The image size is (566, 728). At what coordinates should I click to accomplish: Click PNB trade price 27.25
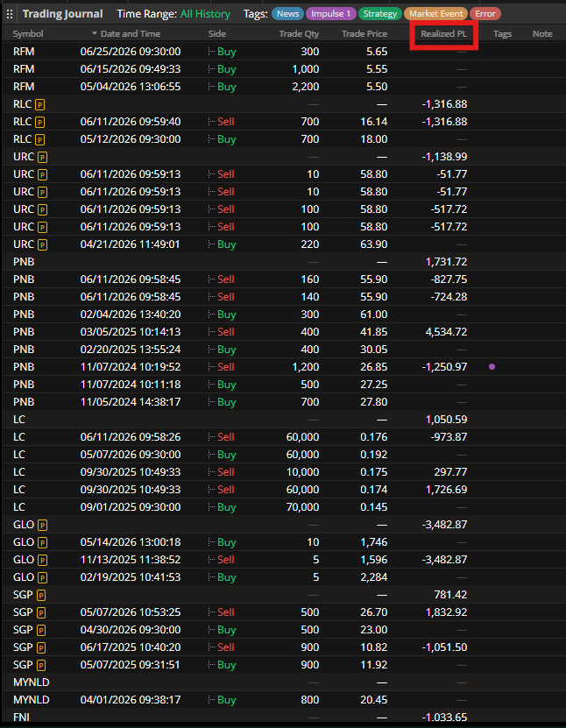point(374,385)
